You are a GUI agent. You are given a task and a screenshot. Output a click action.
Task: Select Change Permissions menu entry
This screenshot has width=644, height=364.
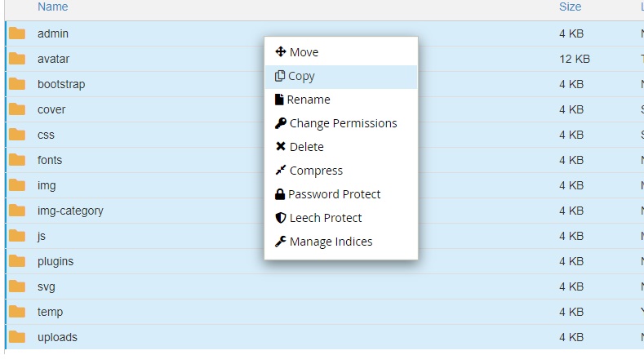tap(343, 123)
